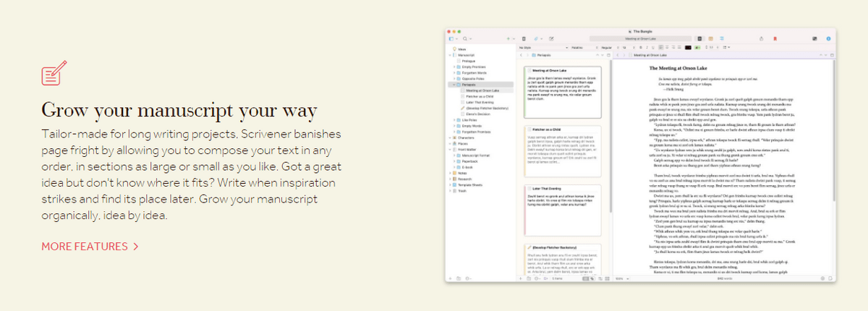Click the corkboard editor back arrow

pyautogui.click(x=521, y=55)
